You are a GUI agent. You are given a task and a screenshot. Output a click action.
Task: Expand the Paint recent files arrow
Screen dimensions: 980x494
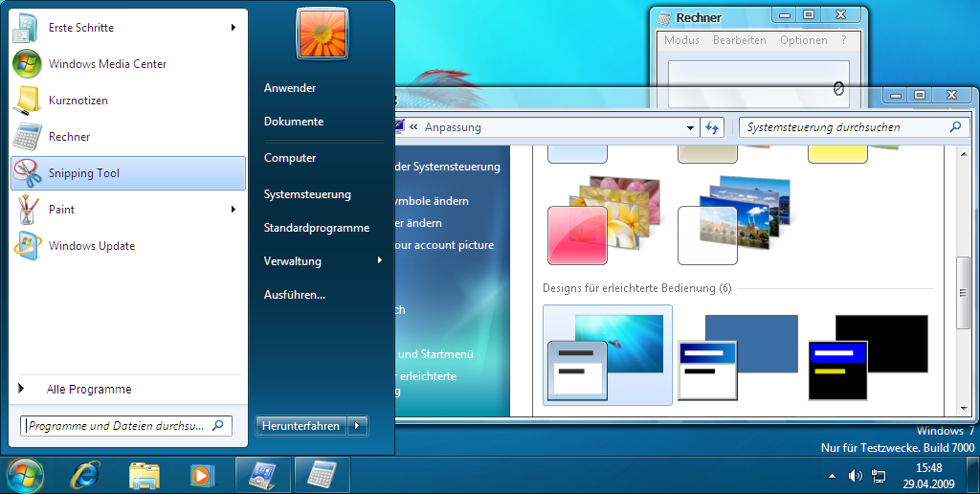pyautogui.click(x=234, y=209)
